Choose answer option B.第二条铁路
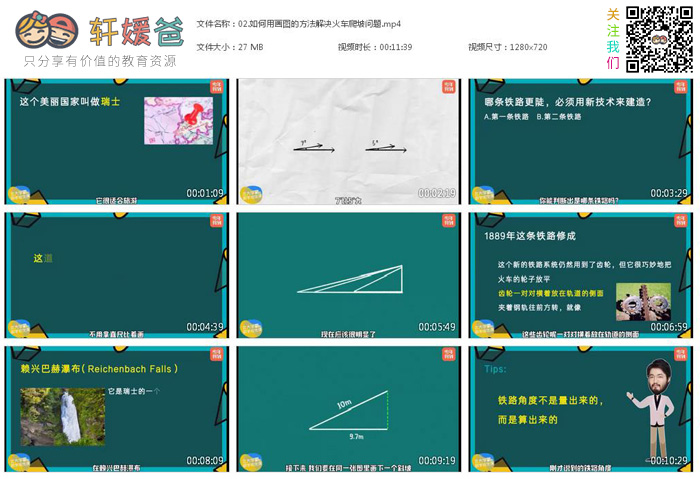 click(x=559, y=117)
